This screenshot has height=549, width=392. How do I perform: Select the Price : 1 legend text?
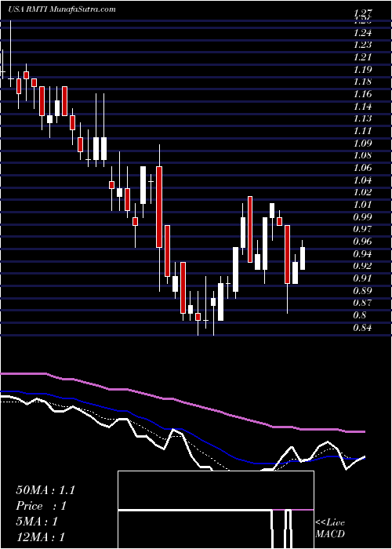(x=41, y=506)
